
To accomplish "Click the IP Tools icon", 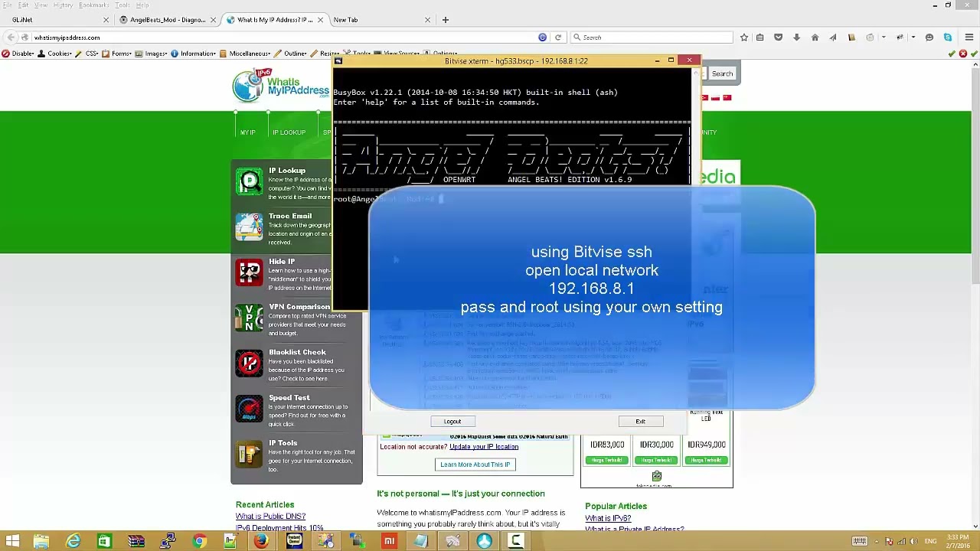I will pyautogui.click(x=249, y=454).
